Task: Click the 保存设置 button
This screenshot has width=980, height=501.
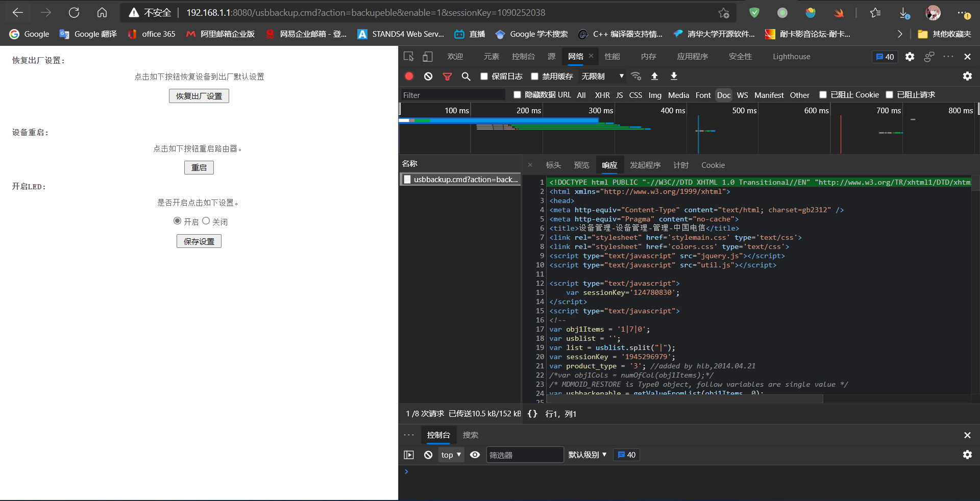Action: [199, 241]
